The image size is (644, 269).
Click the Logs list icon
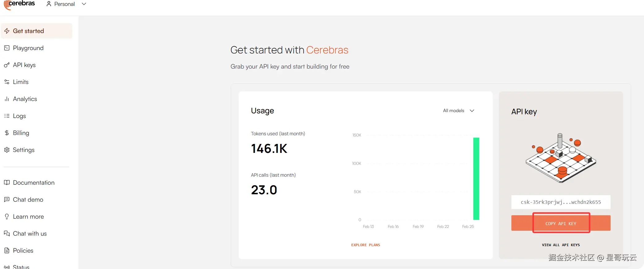7,116
